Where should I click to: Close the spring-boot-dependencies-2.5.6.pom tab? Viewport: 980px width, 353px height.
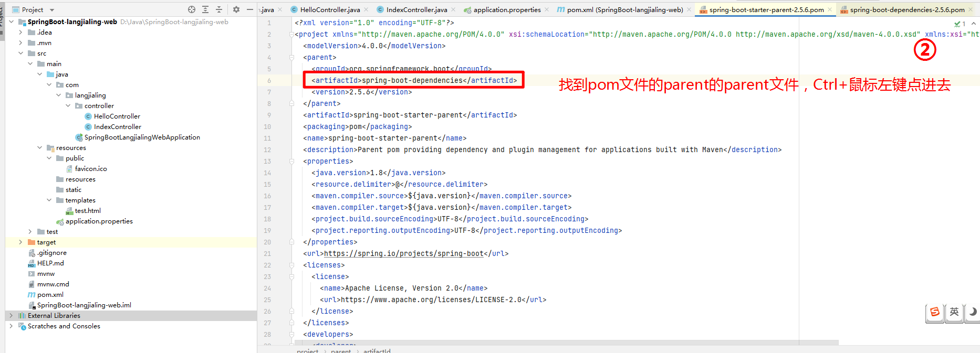(971, 9)
